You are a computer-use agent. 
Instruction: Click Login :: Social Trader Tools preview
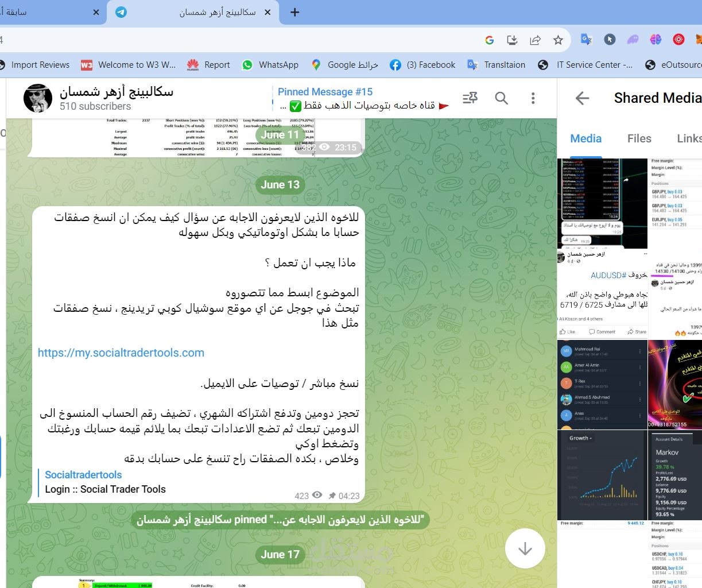click(x=106, y=489)
